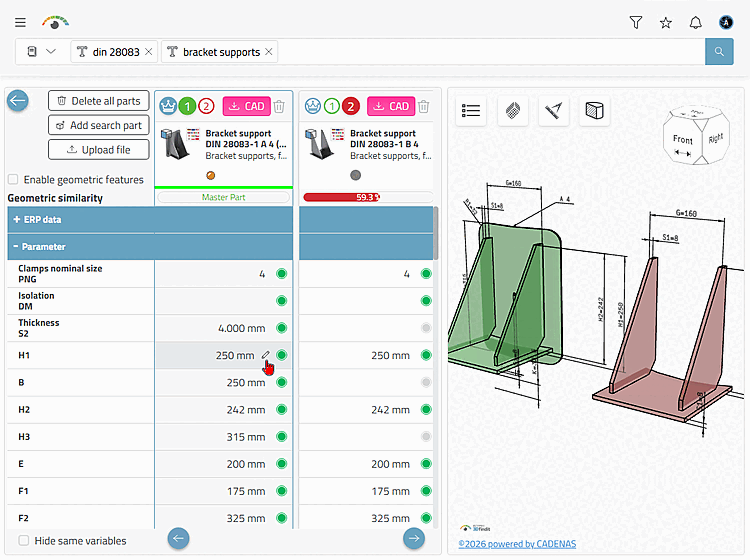Toggle gray indicator for Thickness S2 second part
Screen dimensions: 750x560
tap(426, 328)
